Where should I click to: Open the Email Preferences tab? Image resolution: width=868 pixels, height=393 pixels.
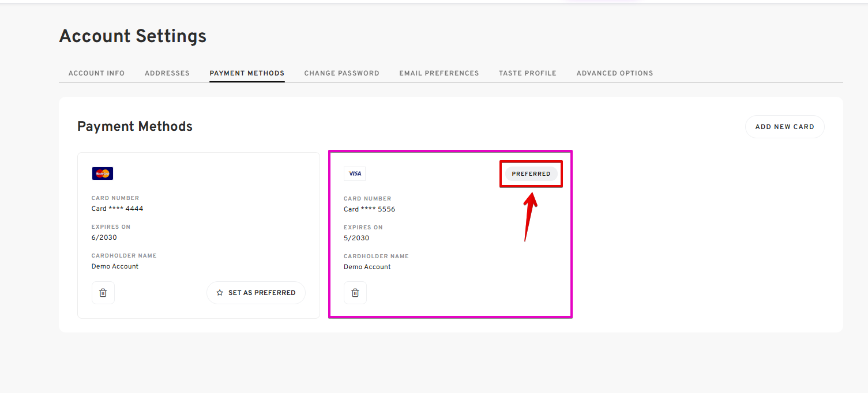[439, 73]
